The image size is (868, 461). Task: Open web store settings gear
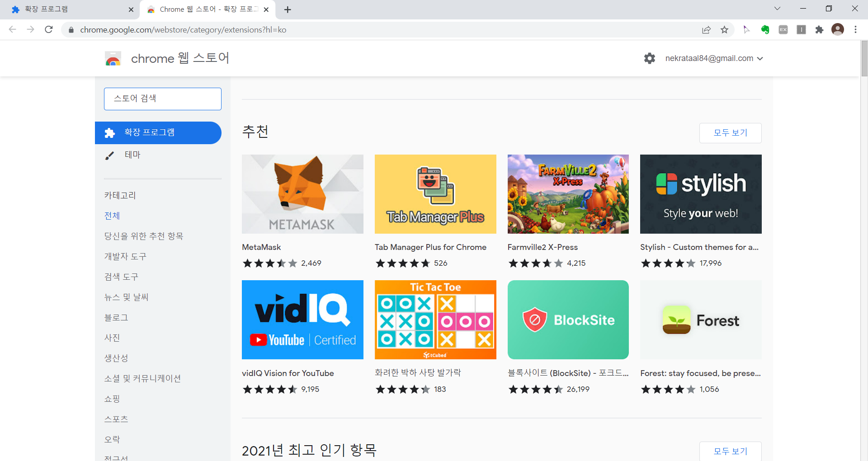coord(650,58)
